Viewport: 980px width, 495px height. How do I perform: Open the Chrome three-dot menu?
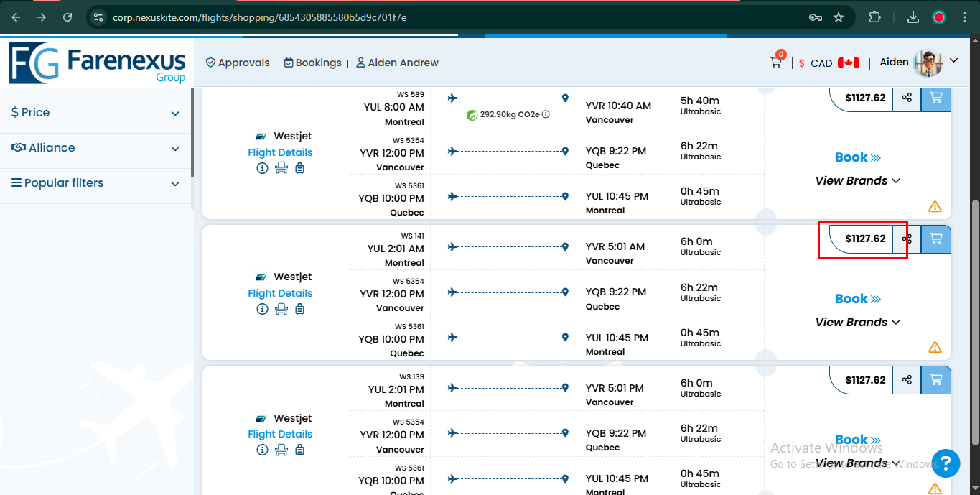tap(964, 17)
